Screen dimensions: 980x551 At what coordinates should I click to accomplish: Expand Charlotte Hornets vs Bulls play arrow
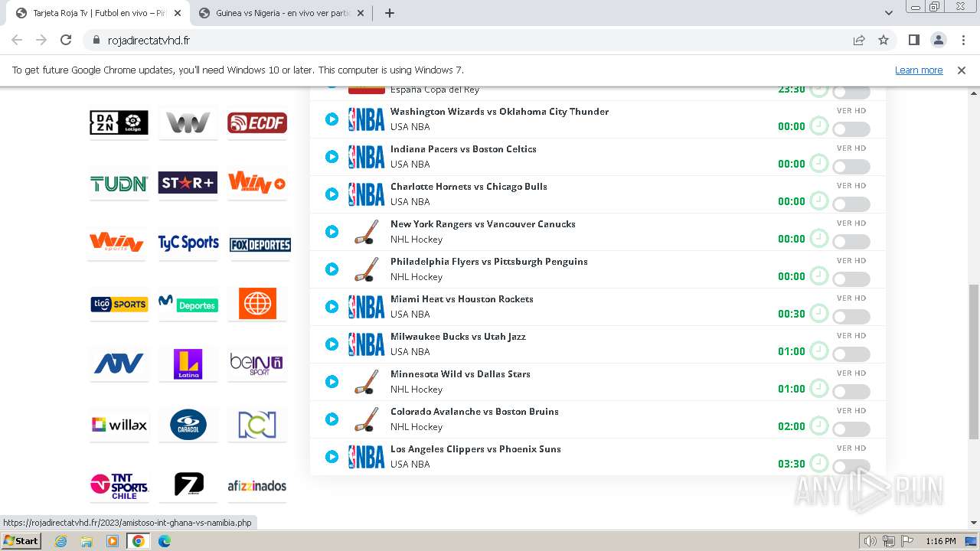pos(332,194)
